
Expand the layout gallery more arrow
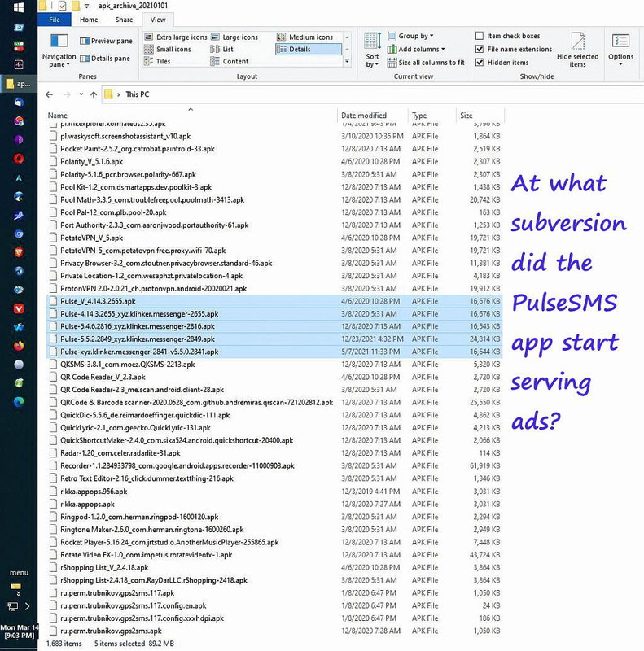click(x=348, y=61)
